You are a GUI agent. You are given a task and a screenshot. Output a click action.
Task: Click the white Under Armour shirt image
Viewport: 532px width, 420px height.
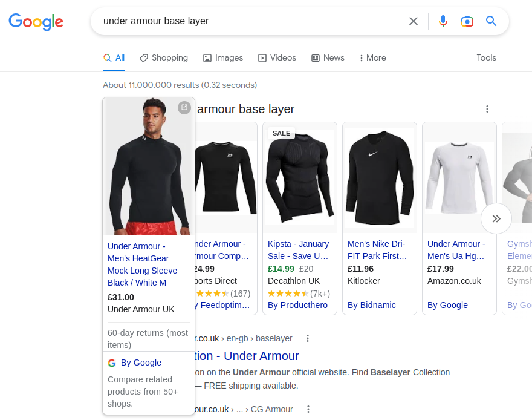coord(459,177)
